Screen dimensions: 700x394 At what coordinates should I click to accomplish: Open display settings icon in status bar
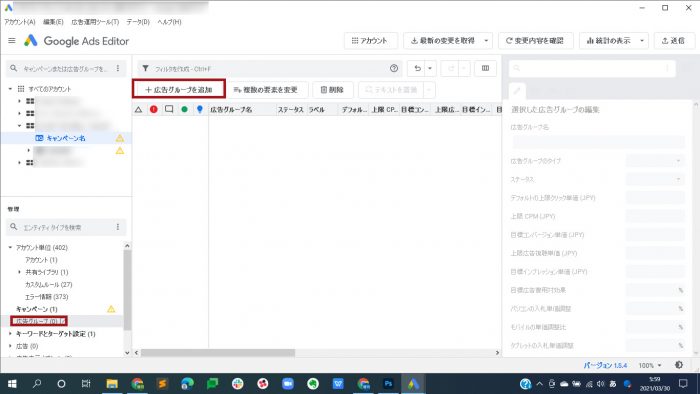tap(679, 365)
